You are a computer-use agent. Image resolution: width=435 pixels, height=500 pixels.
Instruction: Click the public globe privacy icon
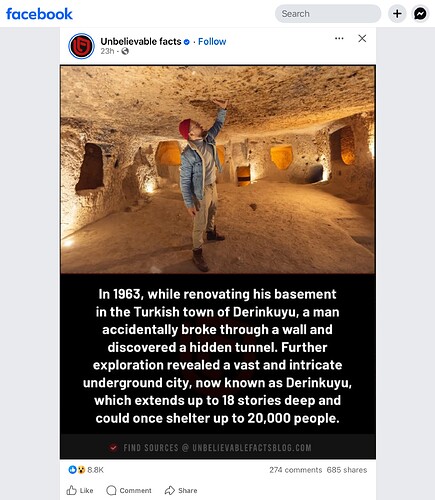125,51
